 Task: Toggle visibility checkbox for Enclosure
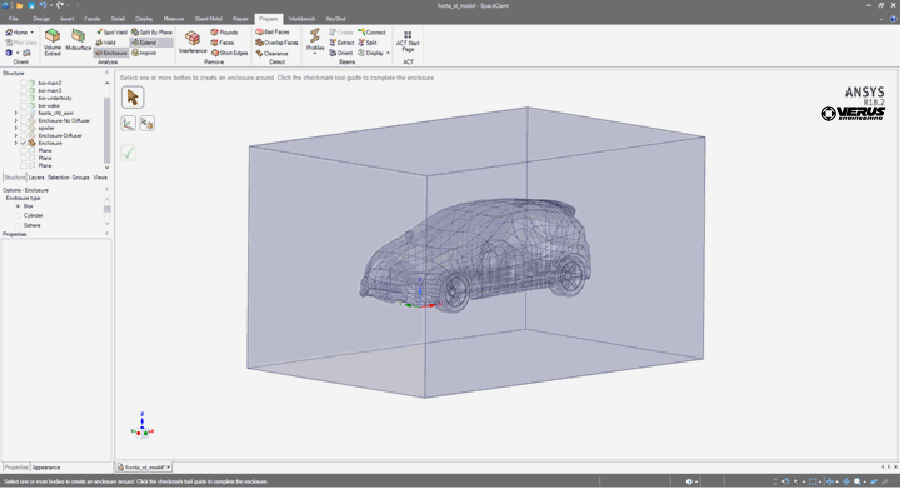[24, 143]
